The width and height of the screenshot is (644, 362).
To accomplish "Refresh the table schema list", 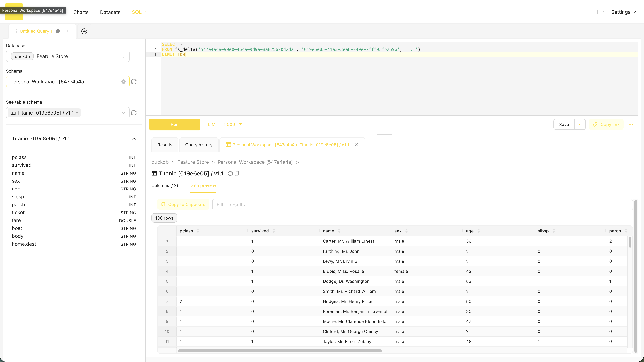I will point(134,113).
